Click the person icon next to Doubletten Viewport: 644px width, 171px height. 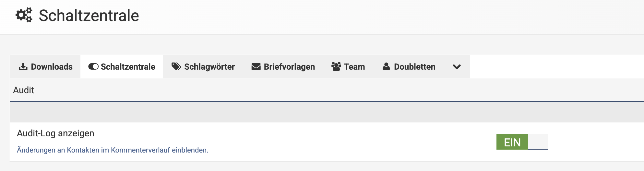click(x=386, y=67)
